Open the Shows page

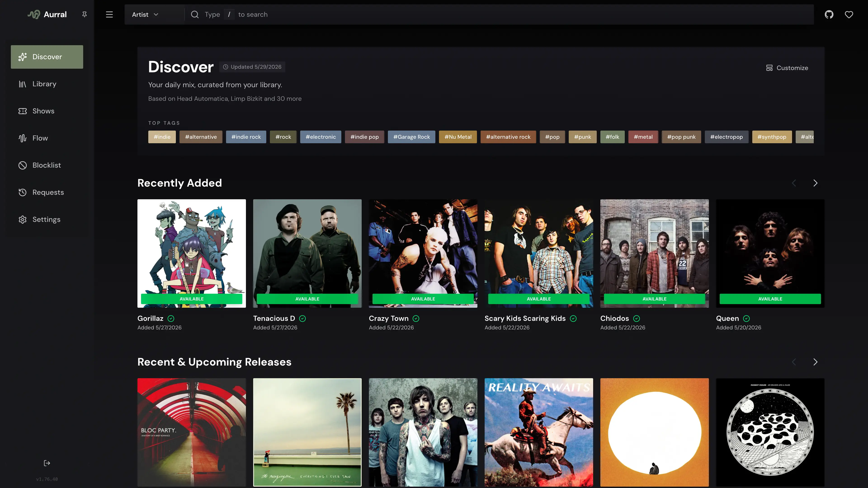tap(47, 111)
